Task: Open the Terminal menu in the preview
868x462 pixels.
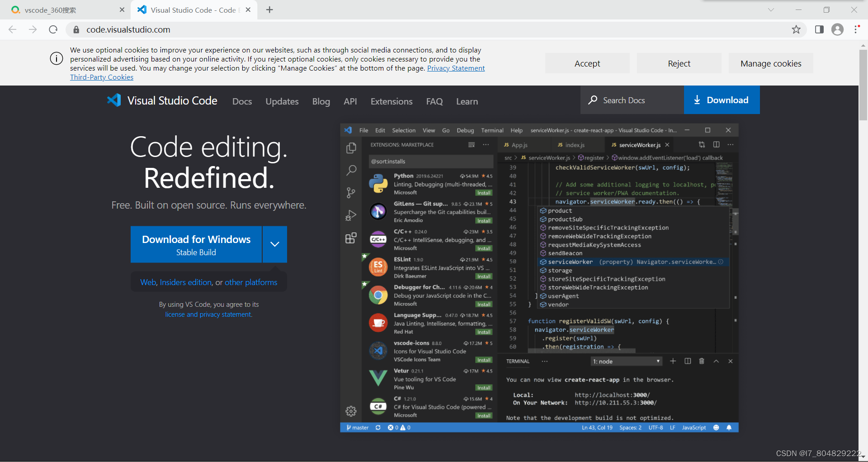Action: point(492,130)
